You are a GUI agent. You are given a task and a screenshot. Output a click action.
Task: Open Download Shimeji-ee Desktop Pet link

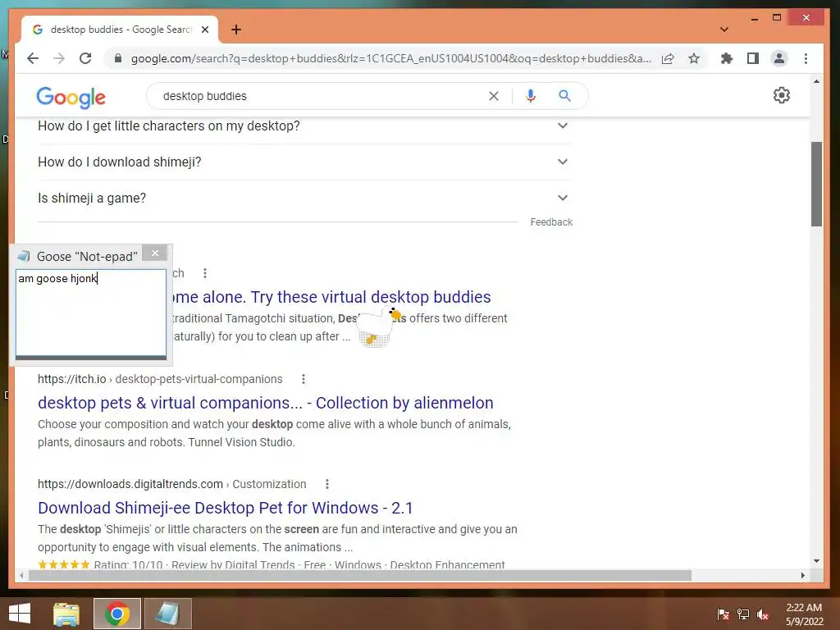tap(226, 508)
